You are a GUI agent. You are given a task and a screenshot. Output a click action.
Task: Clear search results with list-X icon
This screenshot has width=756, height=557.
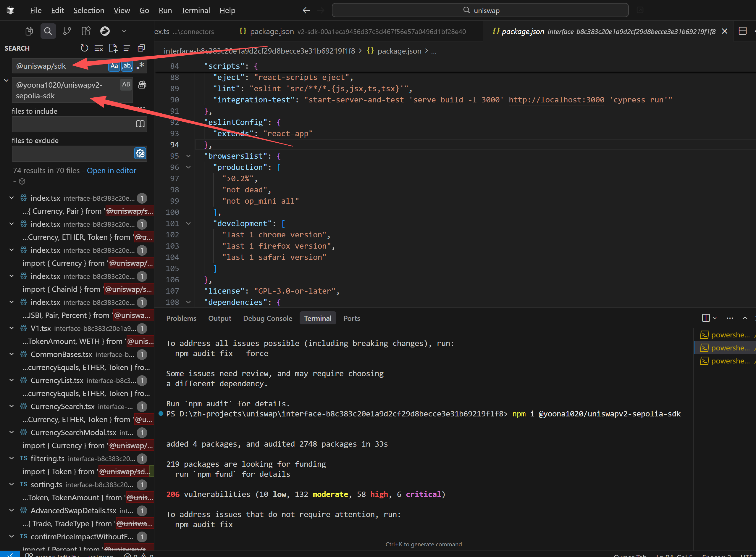click(99, 48)
